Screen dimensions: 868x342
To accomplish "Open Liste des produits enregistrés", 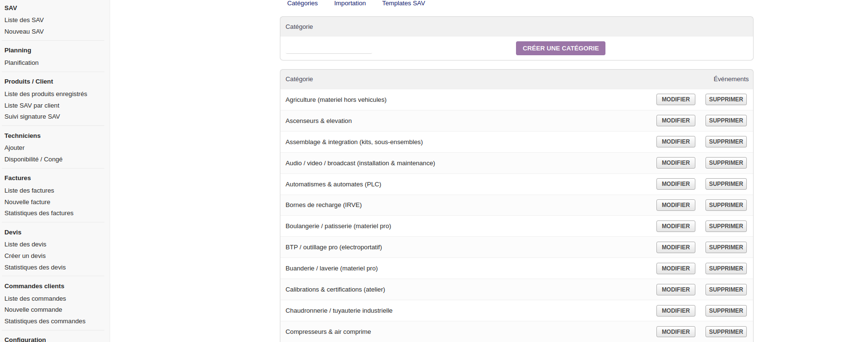I will 46,94.
